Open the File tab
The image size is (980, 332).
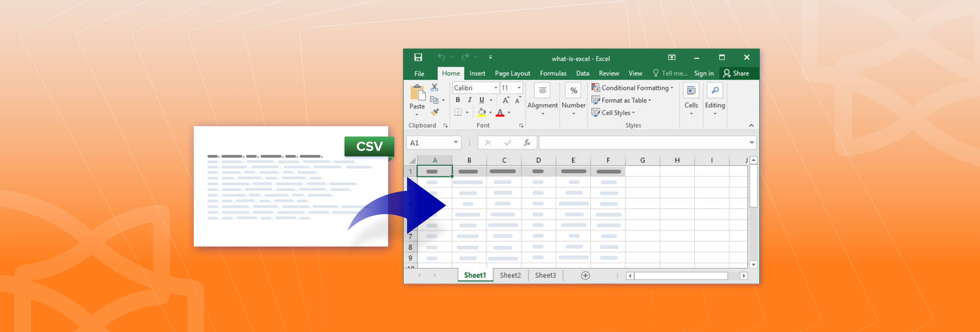click(x=419, y=73)
